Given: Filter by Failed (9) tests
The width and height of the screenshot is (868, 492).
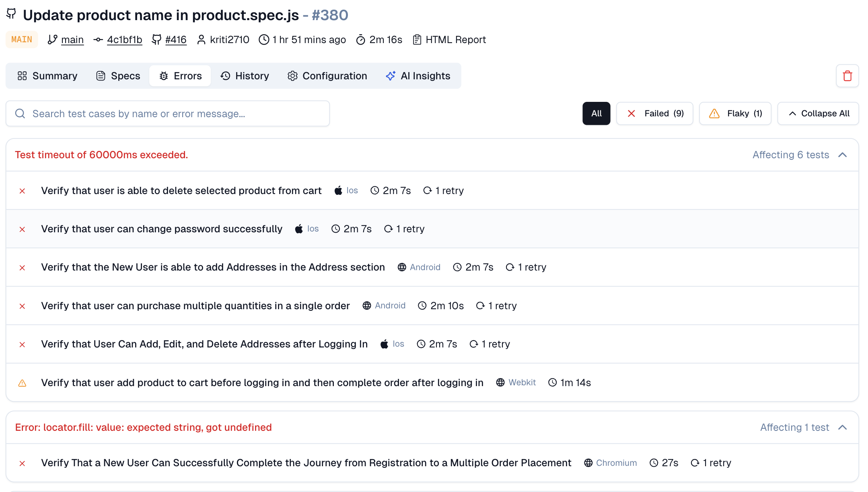Looking at the screenshot, I should coord(654,114).
